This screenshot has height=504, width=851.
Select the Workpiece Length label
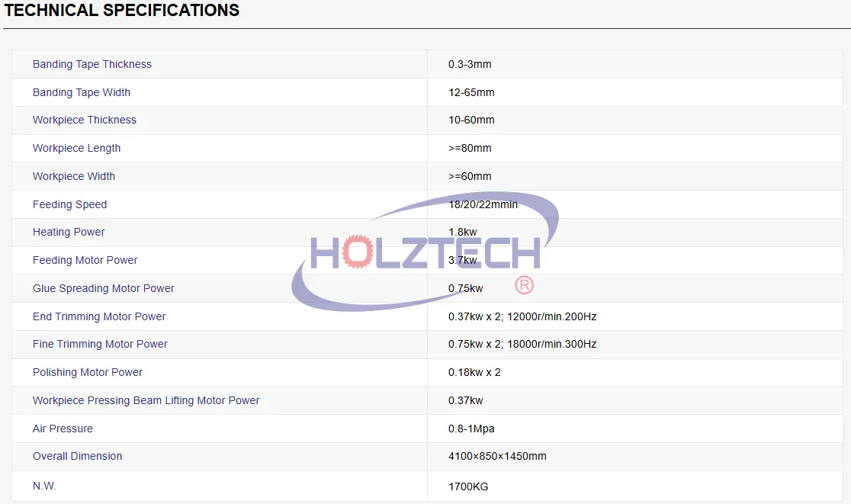pyautogui.click(x=76, y=148)
